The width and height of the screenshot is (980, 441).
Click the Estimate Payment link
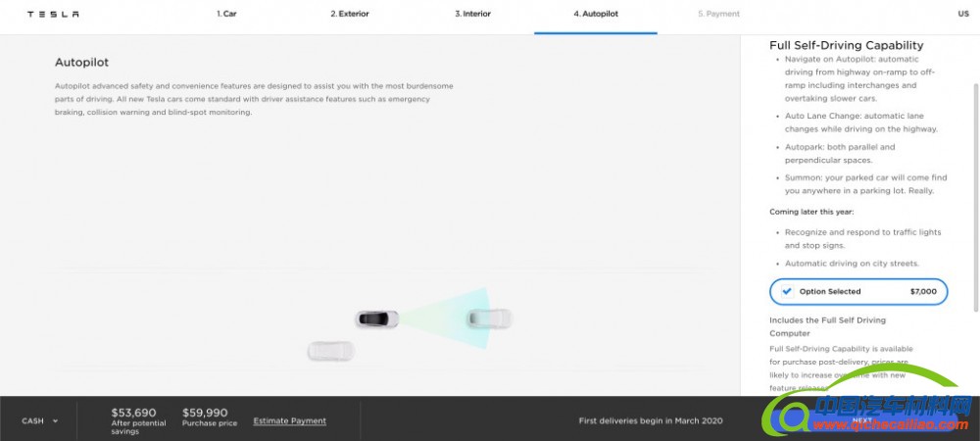pyautogui.click(x=289, y=420)
